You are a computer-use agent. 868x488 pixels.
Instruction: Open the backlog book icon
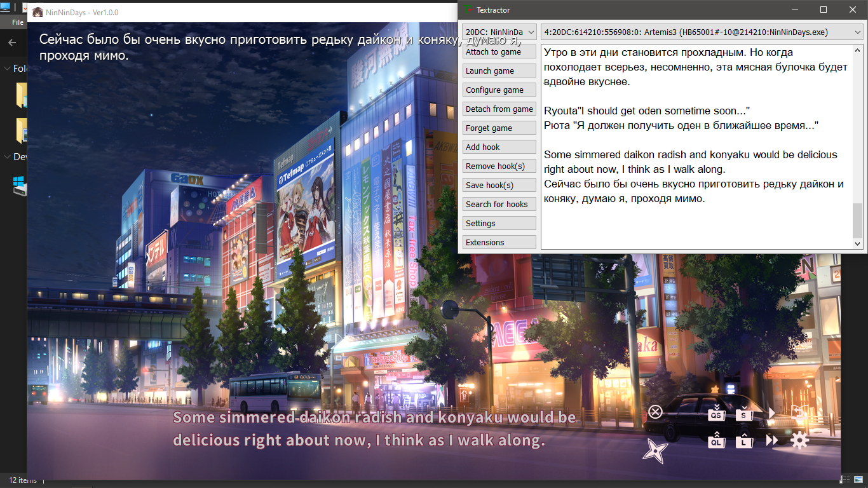(799, 413)
